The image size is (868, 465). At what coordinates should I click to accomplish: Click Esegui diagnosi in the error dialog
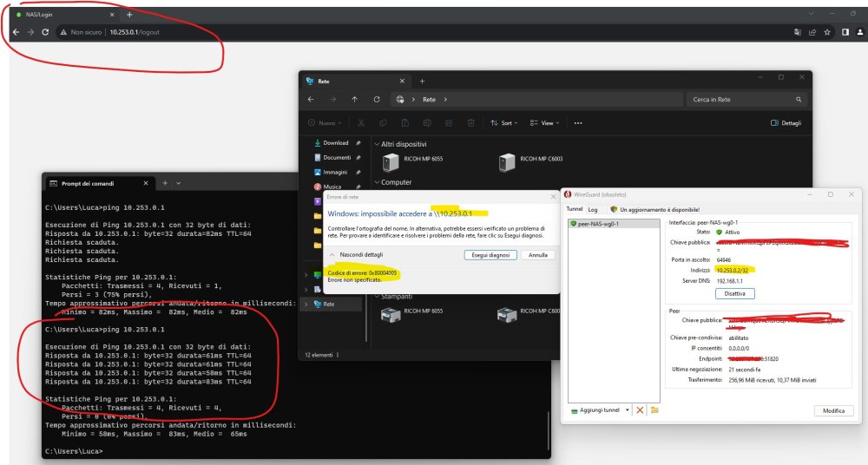(x=490, y=255)
